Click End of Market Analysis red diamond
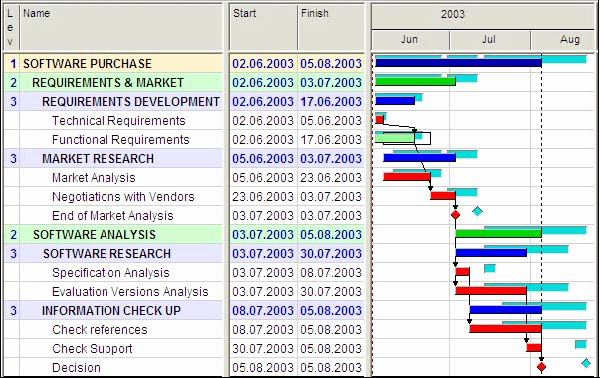 point(455,215)
